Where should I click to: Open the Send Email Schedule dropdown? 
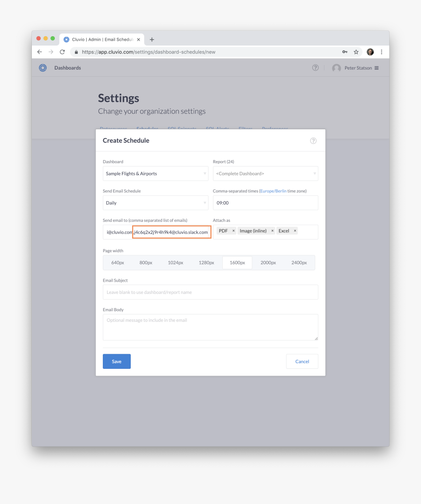click(x=155, y=203)
